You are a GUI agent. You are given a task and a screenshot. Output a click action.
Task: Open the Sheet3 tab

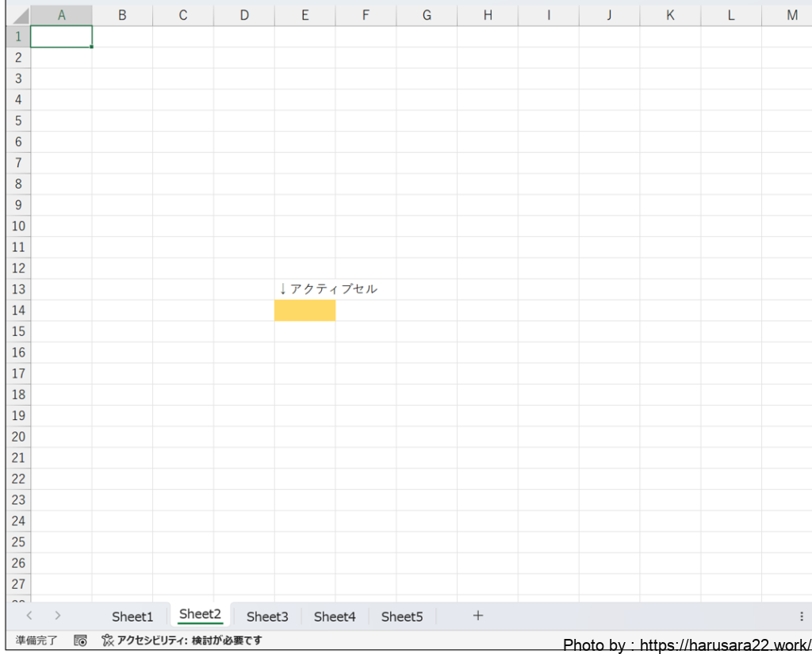[267, 617]
